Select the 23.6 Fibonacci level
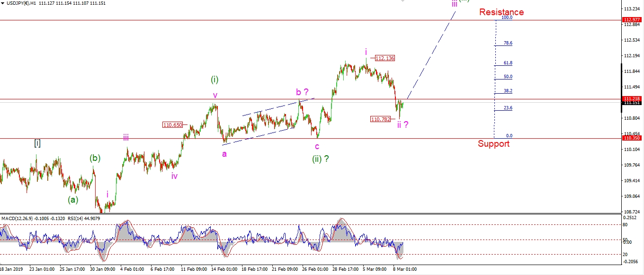The image size is (644, 275). [508, 108]
